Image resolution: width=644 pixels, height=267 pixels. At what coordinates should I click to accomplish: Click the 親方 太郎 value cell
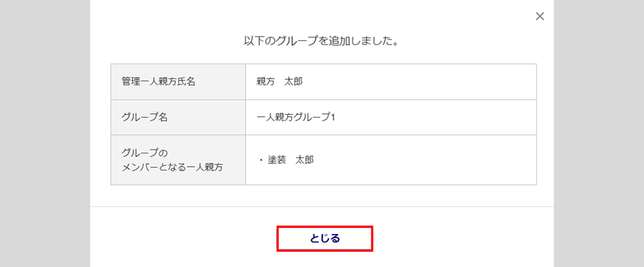[x=279, y=82]
